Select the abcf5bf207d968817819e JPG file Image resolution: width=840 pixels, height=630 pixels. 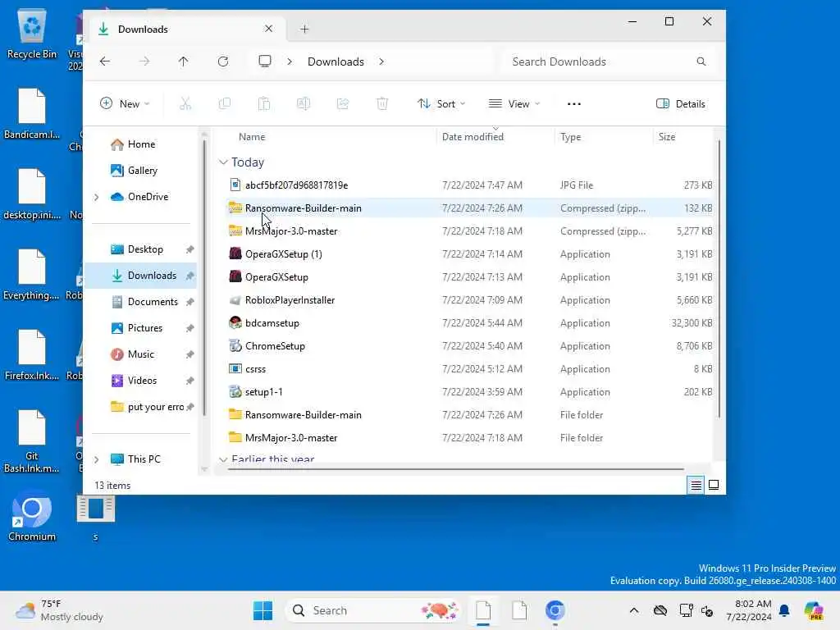click(296, 185)
